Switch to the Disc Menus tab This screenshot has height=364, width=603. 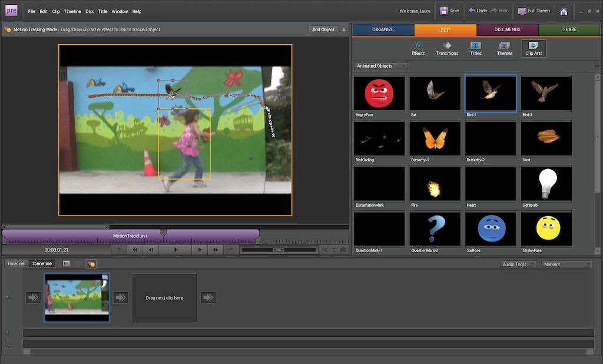pyautogui.click(x=507, y=29)
